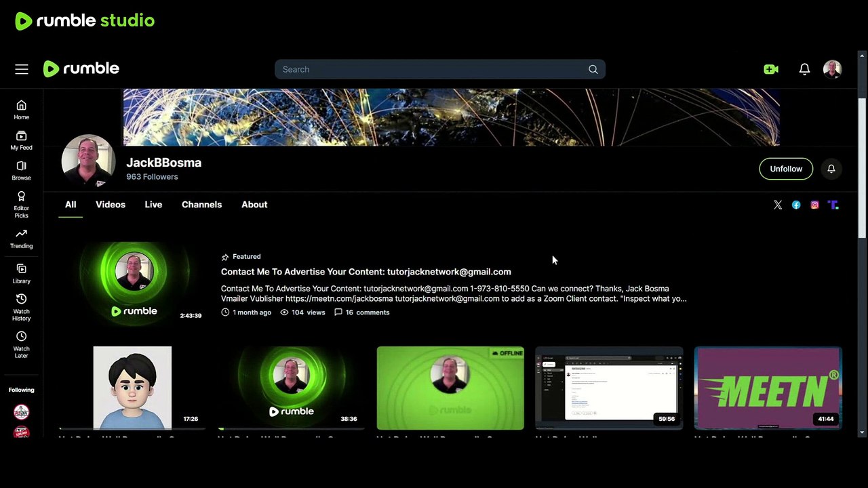Image resolution: width=868 pixels, height=488 pixels.
Task: Open the featured video thumbnail 2:43:39
Action: tap(134, 283)
